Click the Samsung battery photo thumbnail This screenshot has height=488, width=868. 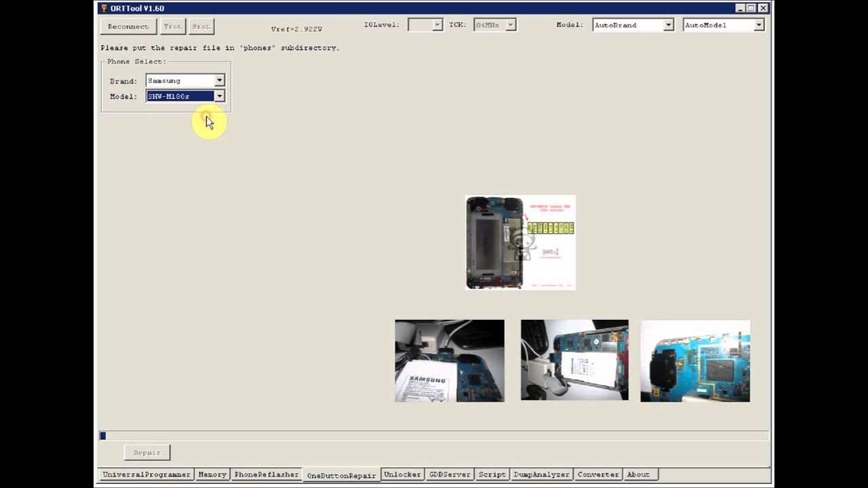[x=450, y=361]
